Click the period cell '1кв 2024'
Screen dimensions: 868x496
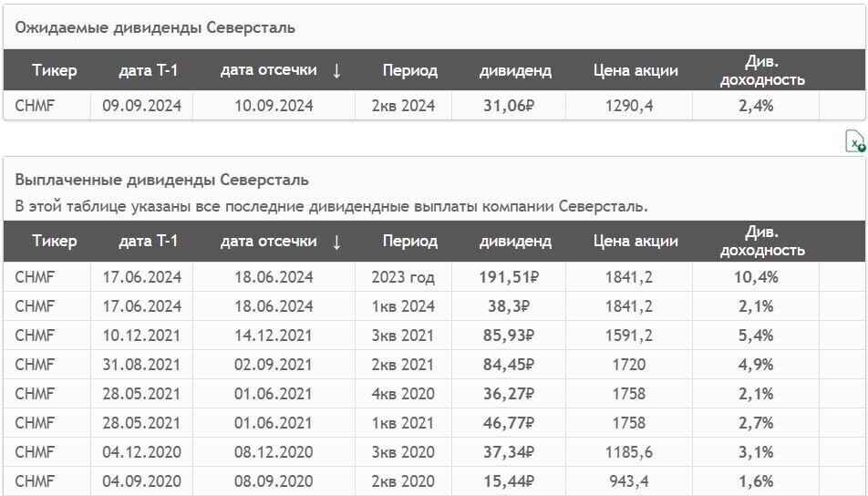[x=403, y=306]
